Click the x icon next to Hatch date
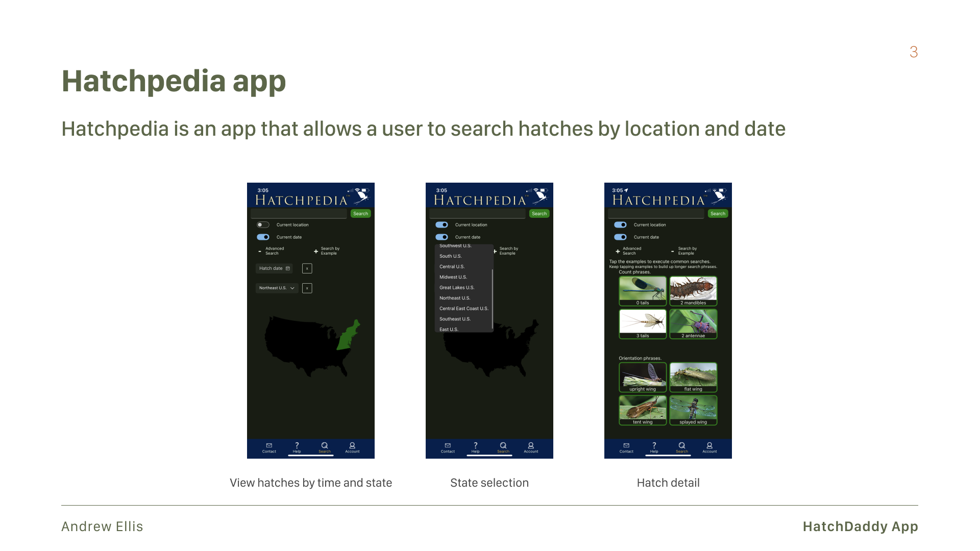Screen dimensions: 980x551 tap(307, 268)
